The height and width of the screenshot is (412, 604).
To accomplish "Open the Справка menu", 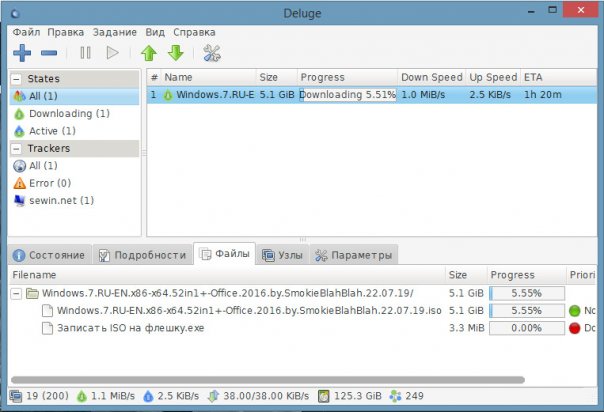I will [194, 32].
